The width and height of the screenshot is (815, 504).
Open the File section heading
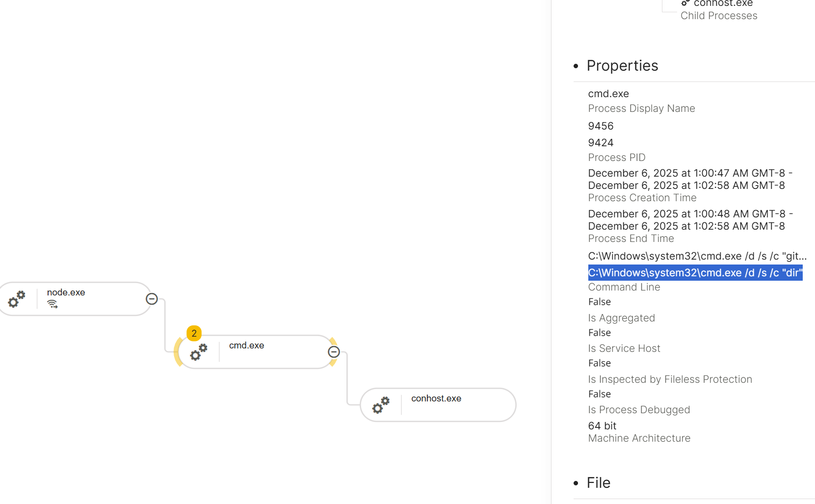pos(598,482)
